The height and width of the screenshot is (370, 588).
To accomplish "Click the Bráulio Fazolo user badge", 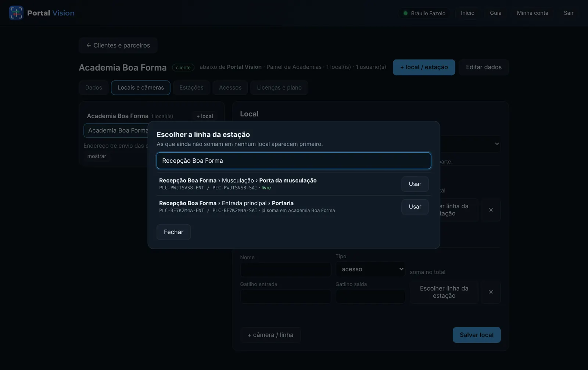I will 424,13.
